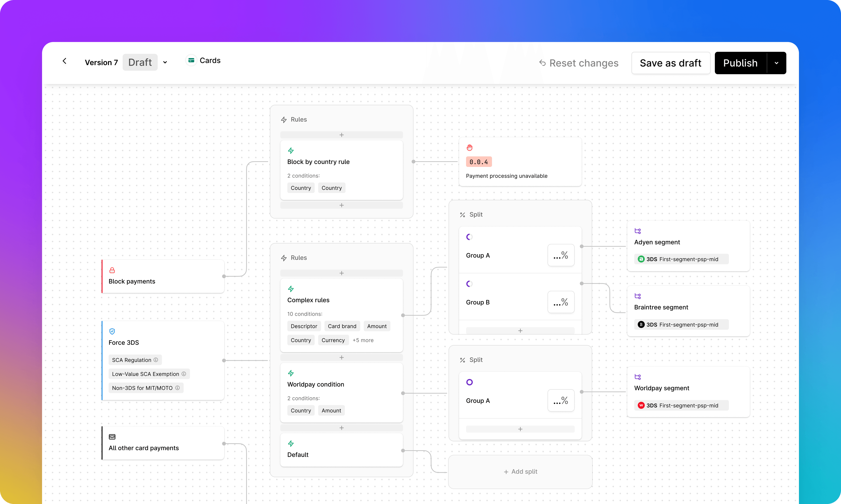The image size is (841, 504).
Task: Click Add split at the bottom
Action: point(520,471)
